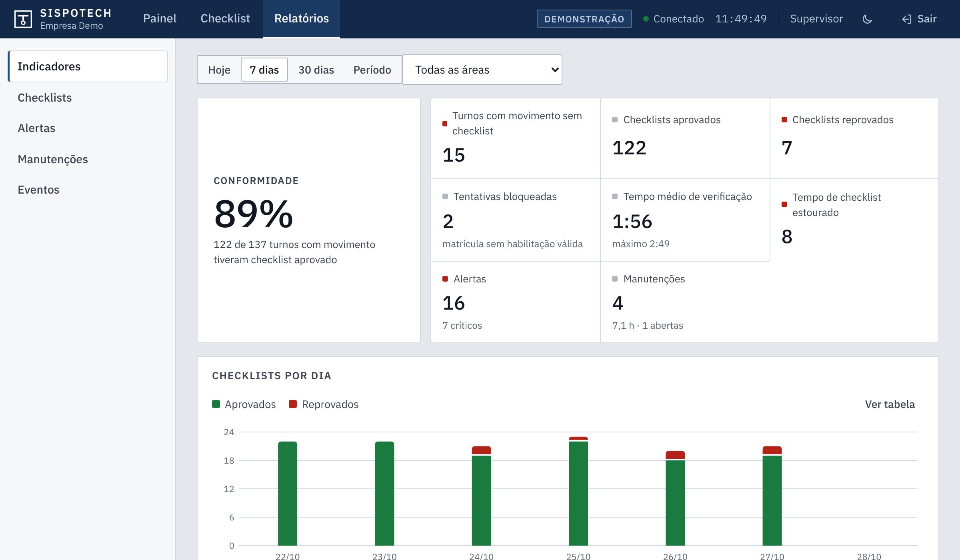Click the Checklists aprovados 122 value
960x560 pixels.
pyautogui.click(x=629, y=148)
